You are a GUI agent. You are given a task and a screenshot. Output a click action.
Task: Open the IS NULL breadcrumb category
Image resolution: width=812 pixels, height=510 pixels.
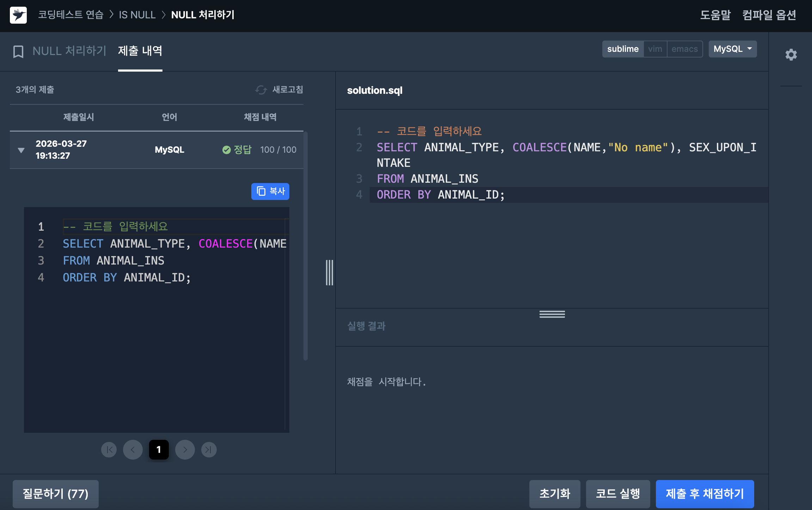(x=137, y=15)
